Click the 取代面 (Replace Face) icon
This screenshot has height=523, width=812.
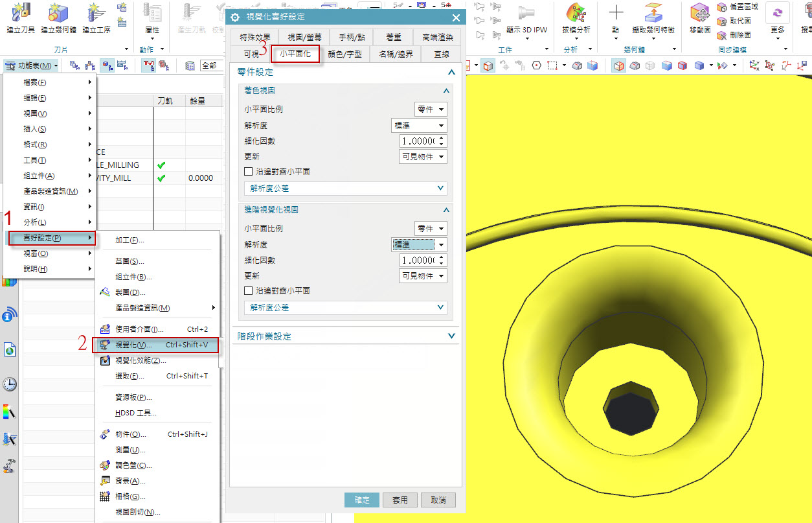(x=722, y=21)
